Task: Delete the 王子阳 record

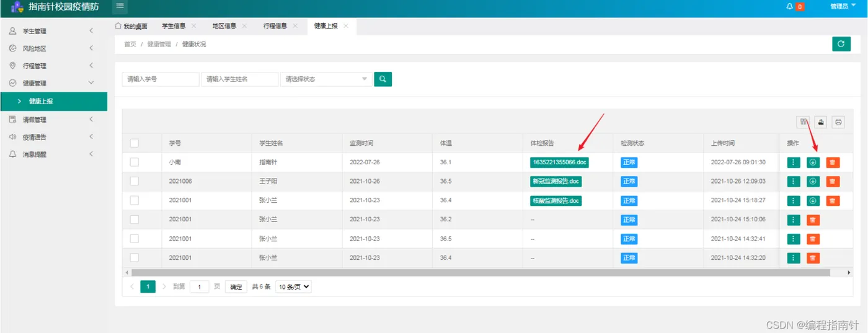Action: click(833, 182)
